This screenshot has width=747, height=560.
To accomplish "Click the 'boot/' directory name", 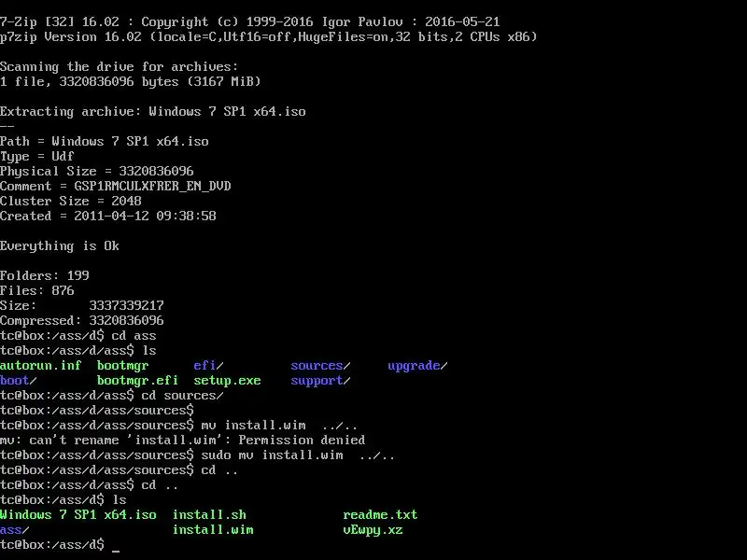I will point(18,381).
